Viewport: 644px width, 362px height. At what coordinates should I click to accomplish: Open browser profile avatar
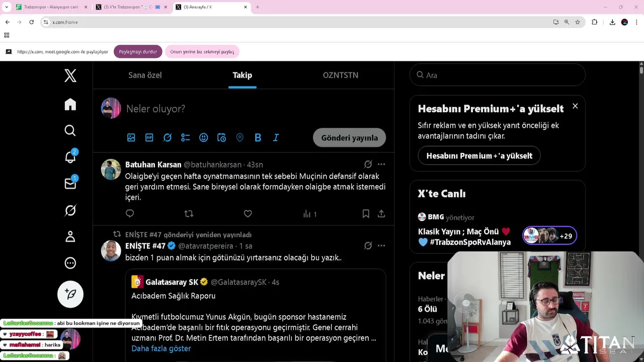click(x=624, y=22)
